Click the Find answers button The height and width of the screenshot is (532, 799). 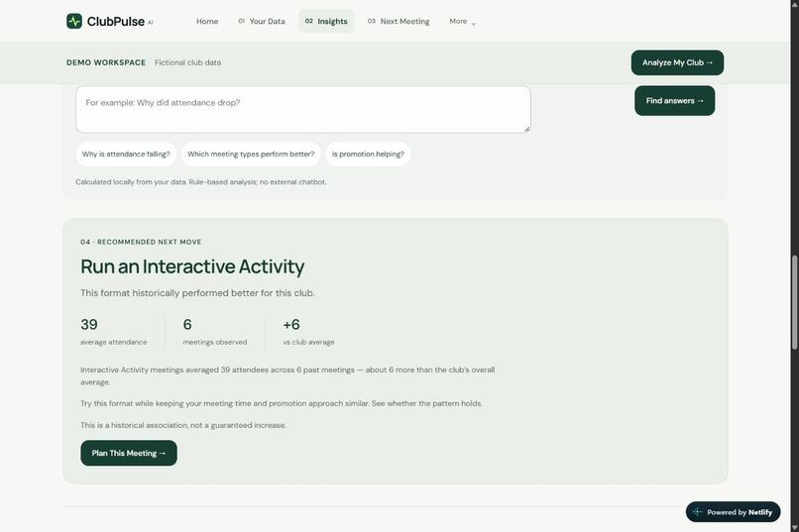coord(675,101)
